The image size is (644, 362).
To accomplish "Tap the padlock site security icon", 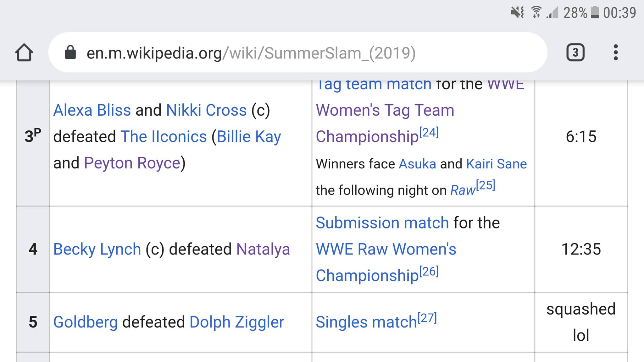I will 70,52.
